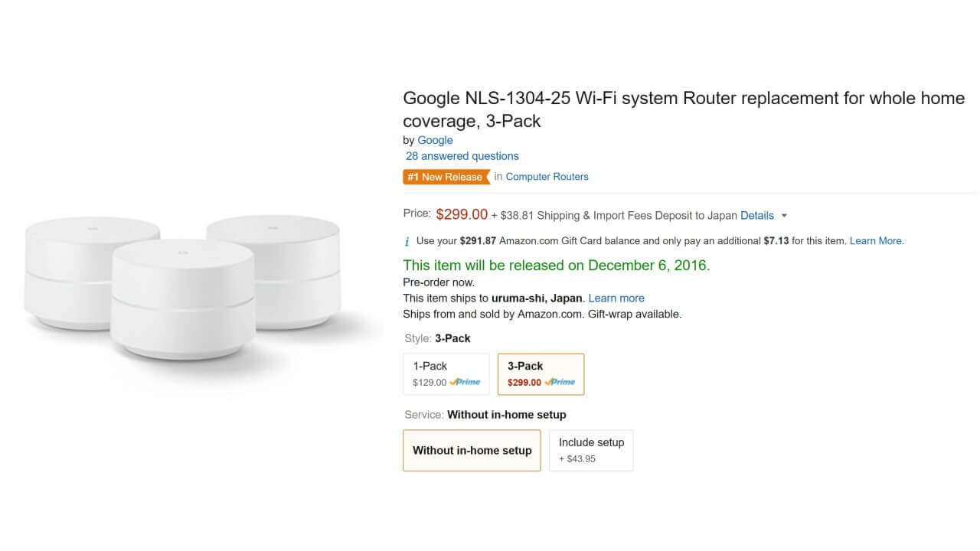Click the Prime icon on the 3-Pack option
980x551 pixels.
click(561, 383)
